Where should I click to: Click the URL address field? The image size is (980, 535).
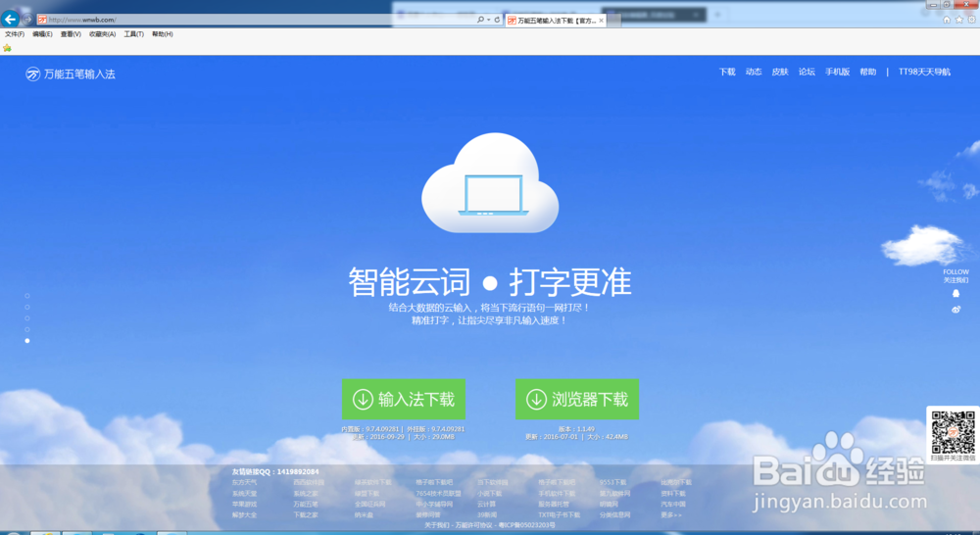point(256,20)
